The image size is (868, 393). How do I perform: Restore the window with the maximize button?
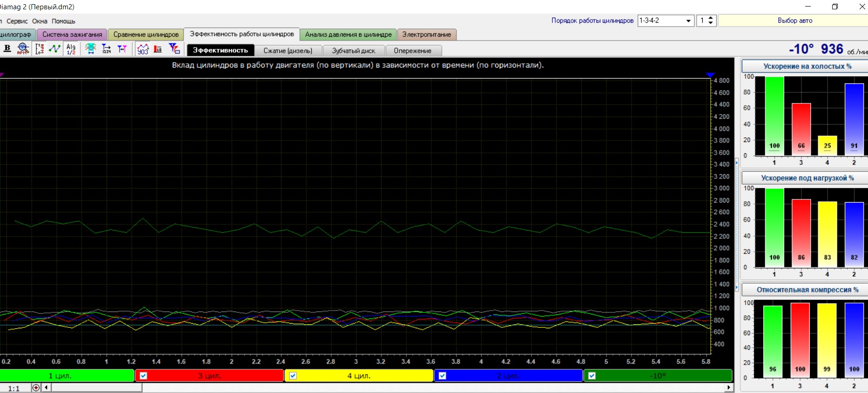coord(835,7)
